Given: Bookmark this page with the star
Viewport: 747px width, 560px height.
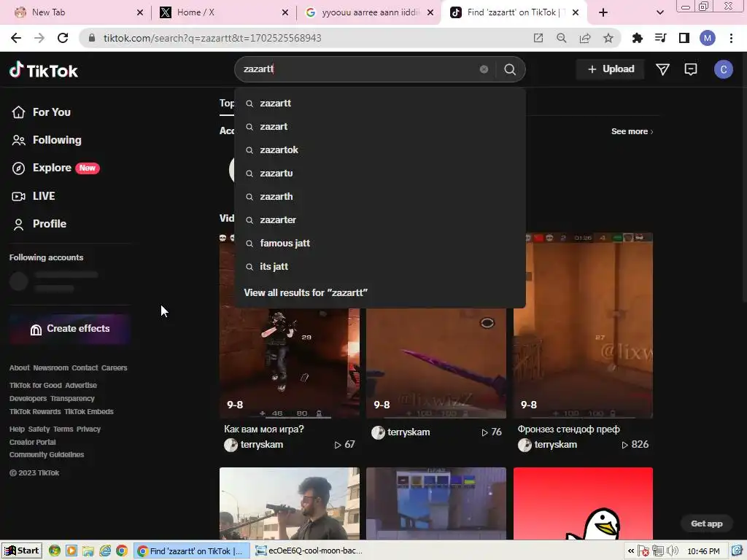Looking at the screenshot, I should pyautogui.click(x=608, y=38).
